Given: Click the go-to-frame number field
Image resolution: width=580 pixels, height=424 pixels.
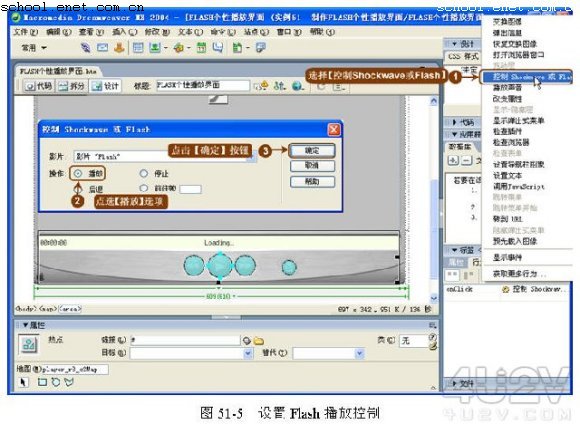Looking at the screenshot, I should pyautogui.click(x=190, y=189).
